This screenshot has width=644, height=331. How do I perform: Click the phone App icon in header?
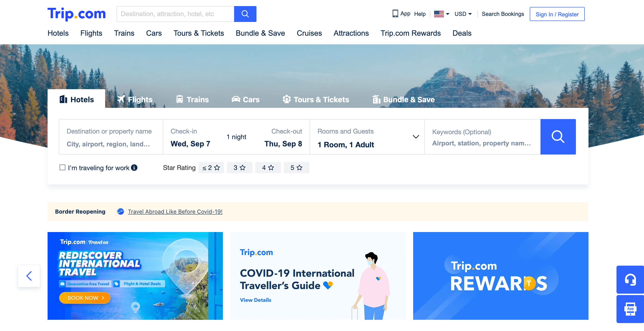coord(395,14)
